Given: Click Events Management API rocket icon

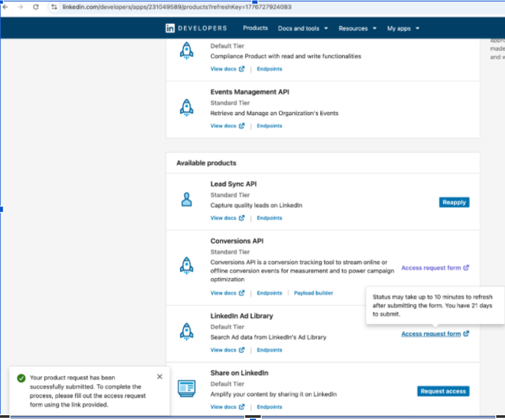Looking at the screenshot, I should coord(186,108).
